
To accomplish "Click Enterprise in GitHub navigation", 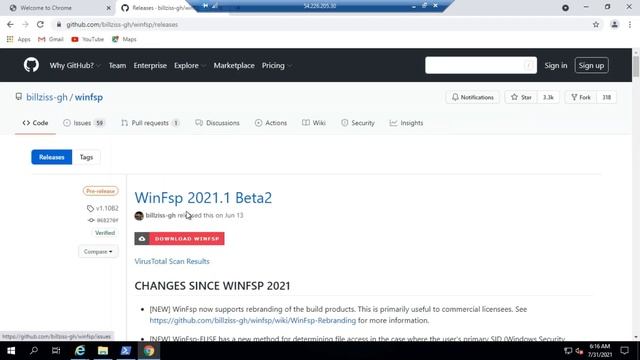I will coord(150,65).
